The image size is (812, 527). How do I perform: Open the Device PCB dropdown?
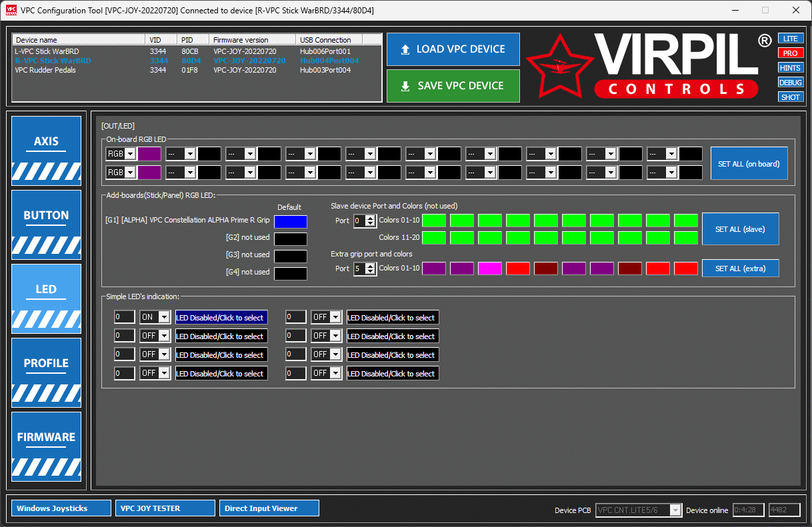pyautogui.click(x=675, y=510)
